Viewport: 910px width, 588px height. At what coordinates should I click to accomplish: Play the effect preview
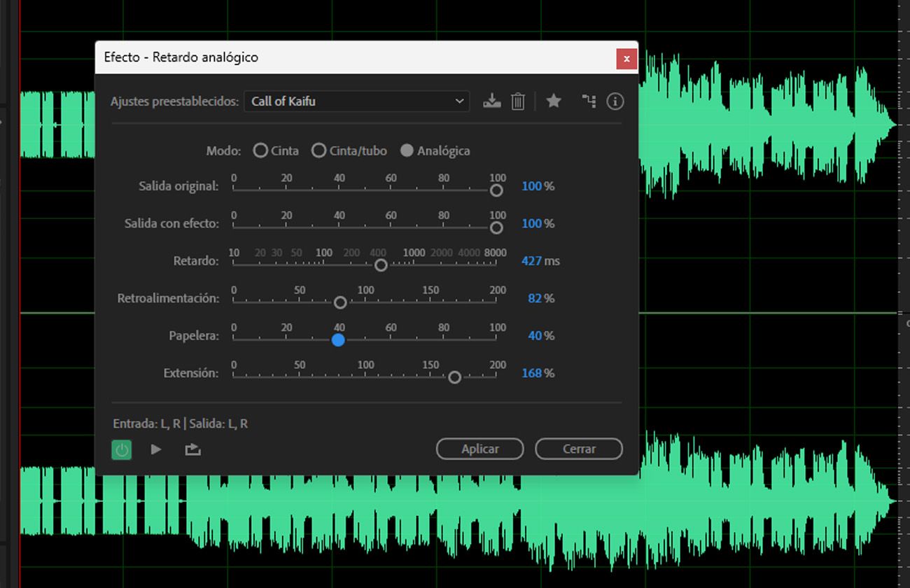tap(156, 449)
